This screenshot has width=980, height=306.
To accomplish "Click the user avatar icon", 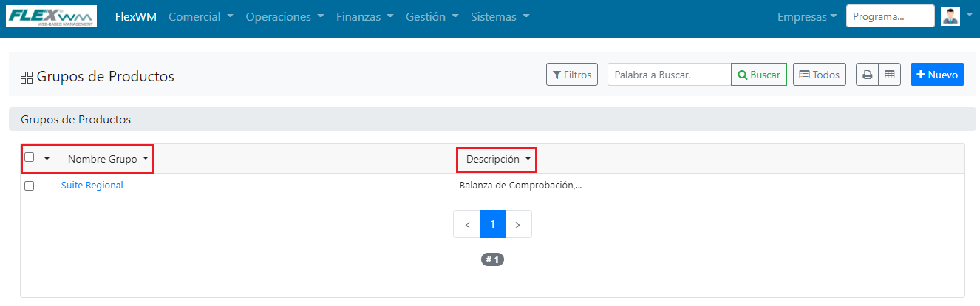I will tap(950, 16).
